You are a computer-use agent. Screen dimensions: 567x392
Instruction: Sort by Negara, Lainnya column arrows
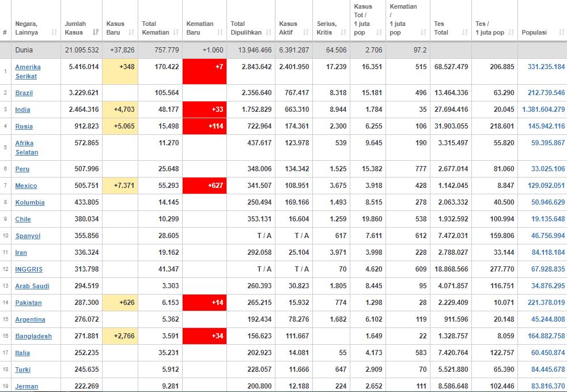54,32
